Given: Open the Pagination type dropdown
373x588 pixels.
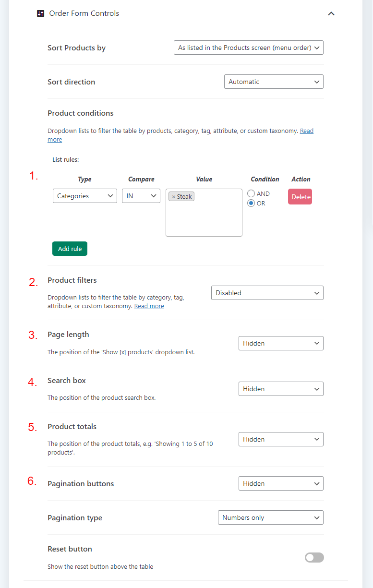Looking at the screenshot, I should [x=270, y=517].
